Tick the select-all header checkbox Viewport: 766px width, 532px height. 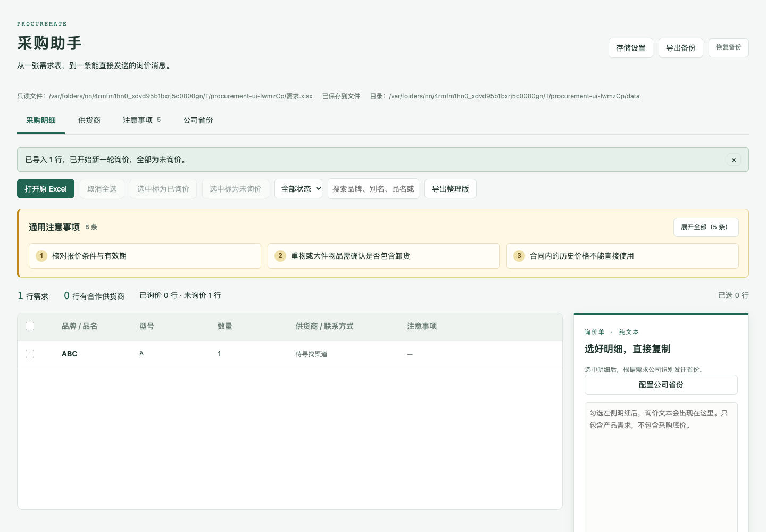pyautogui.click(x=30, y=326)
